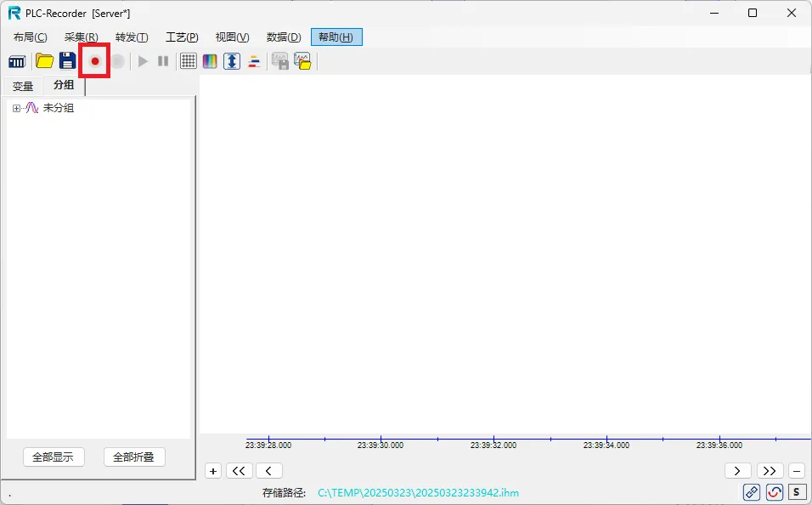The image size is (812, 505).
Task: Click the open chart file icon
Action: [x=302, y=61]
